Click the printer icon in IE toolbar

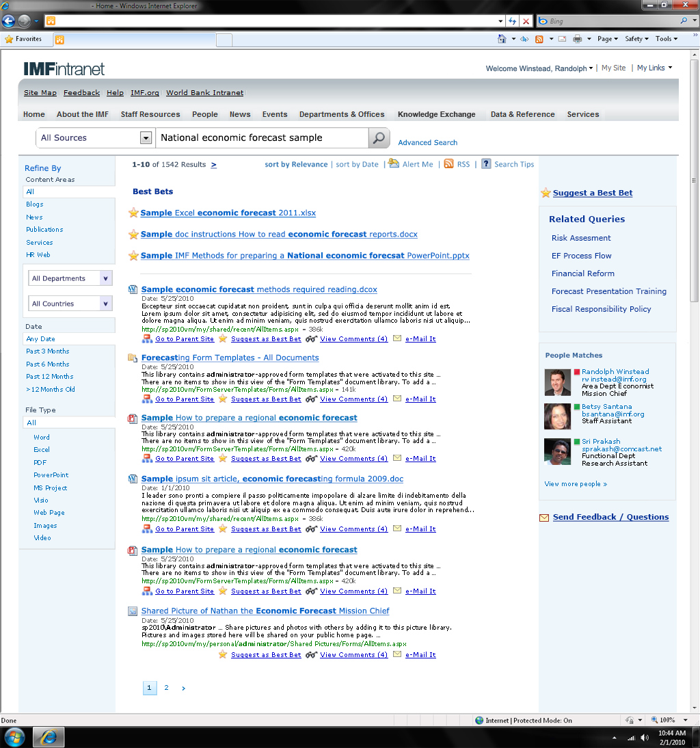pos(578,39)
